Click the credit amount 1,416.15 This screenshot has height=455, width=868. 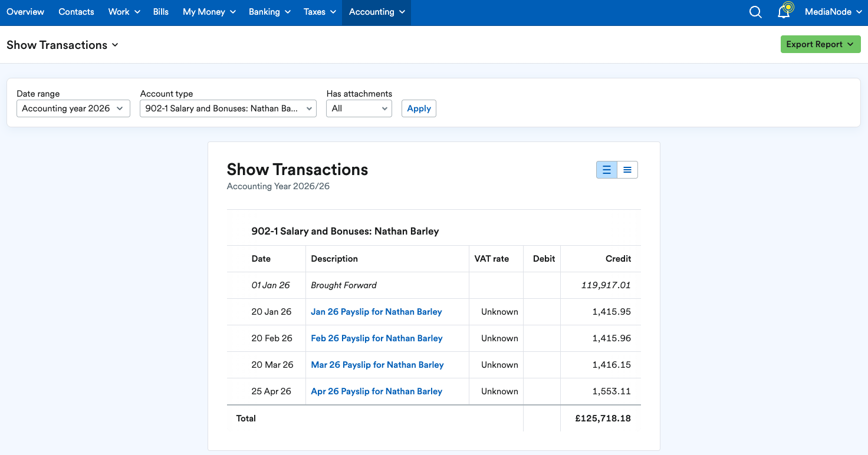point(611,365)
